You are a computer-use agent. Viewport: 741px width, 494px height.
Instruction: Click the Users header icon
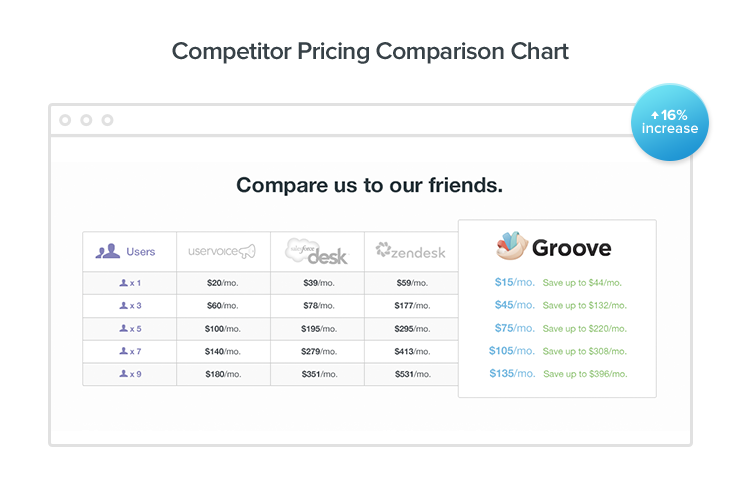point(107,252)
